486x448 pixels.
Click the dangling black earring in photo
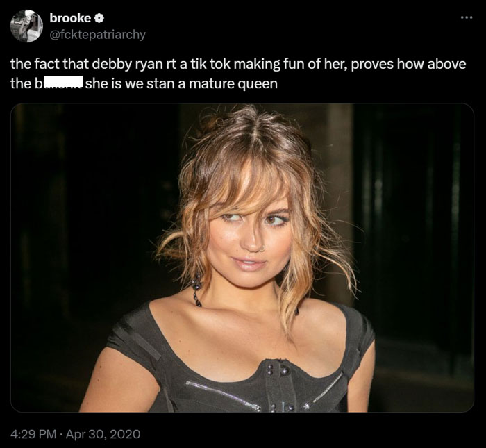click(x=196, y=289)
